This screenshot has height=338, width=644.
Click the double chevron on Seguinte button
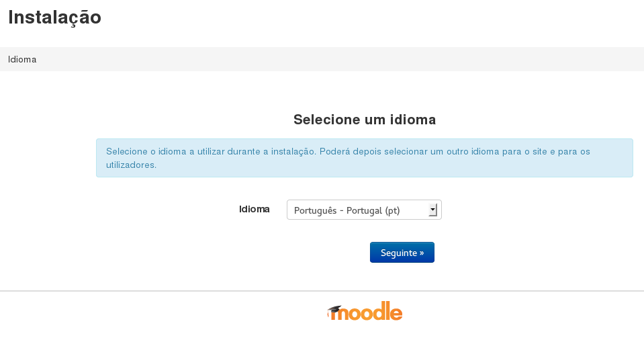(x=422, y=253)
